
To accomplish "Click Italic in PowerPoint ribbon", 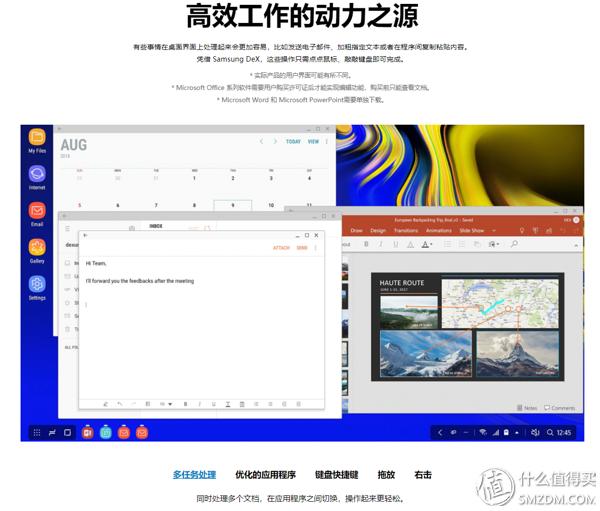I will tap(381, 244).
